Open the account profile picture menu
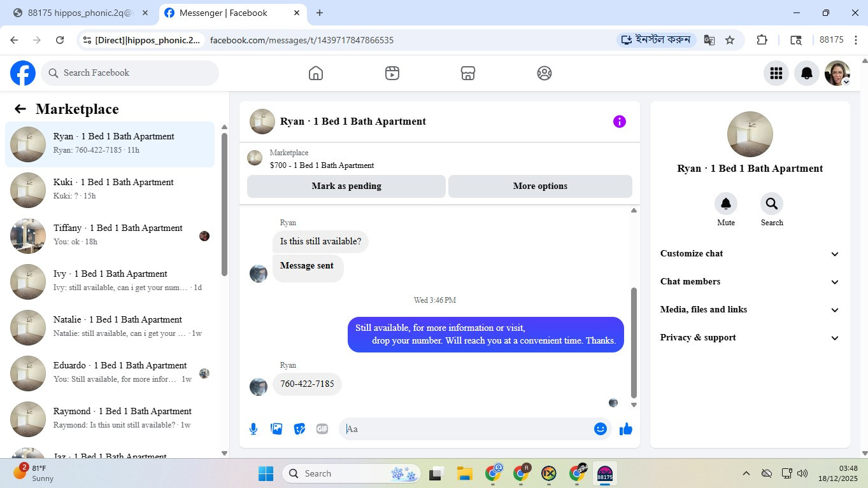Image resolution: width=868 pixels, height=488 pixels. (x=837, y=73)
